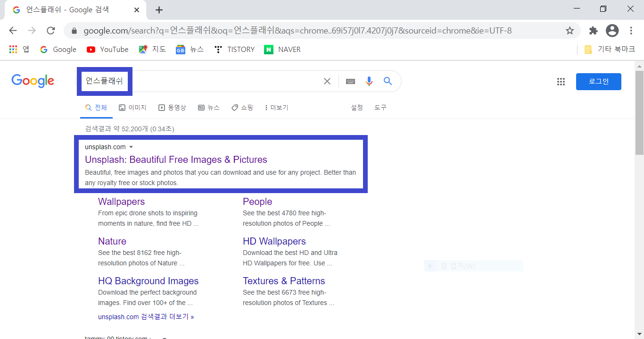The image size is (644, 339).
Task: Open the 기타 북마크 folder
Action: [609, 49]
